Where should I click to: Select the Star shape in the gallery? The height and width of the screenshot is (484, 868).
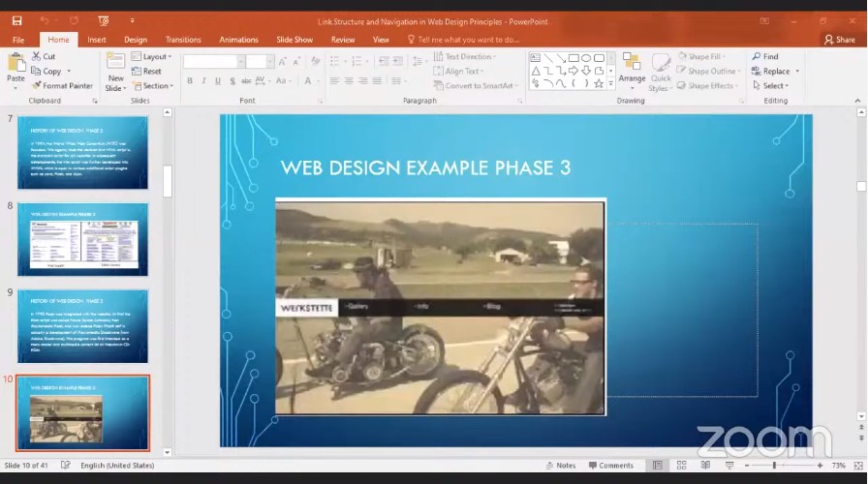tap(599, 83)
